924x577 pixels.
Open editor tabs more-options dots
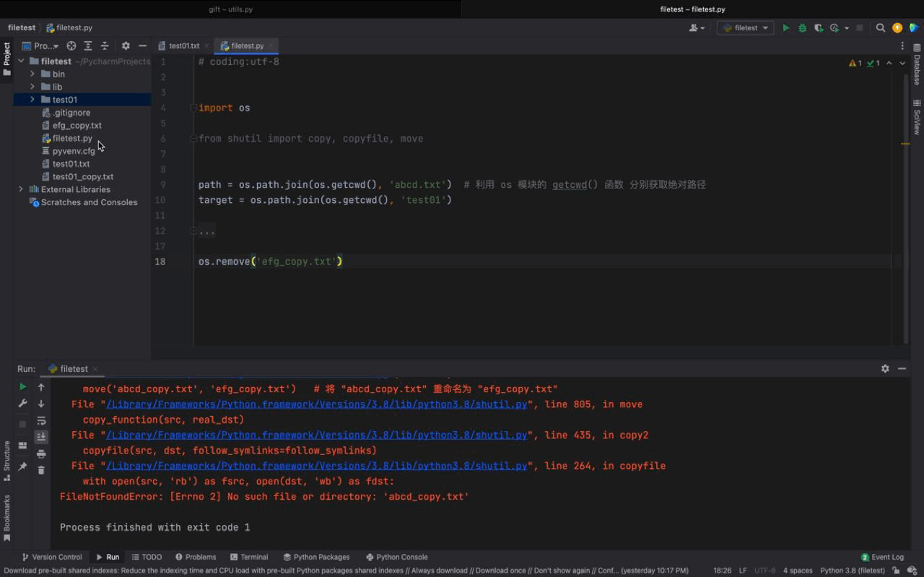(902, 45)
